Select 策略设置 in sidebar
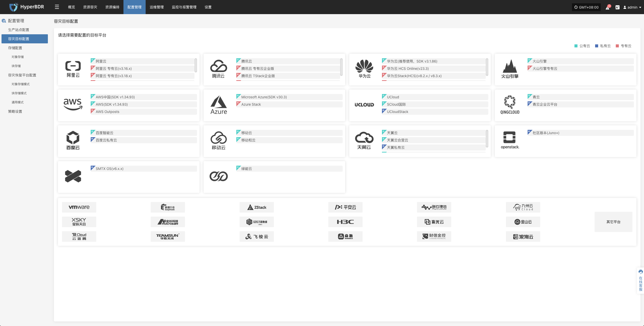This screenshot has width=644, height=326. pos(25,111)
